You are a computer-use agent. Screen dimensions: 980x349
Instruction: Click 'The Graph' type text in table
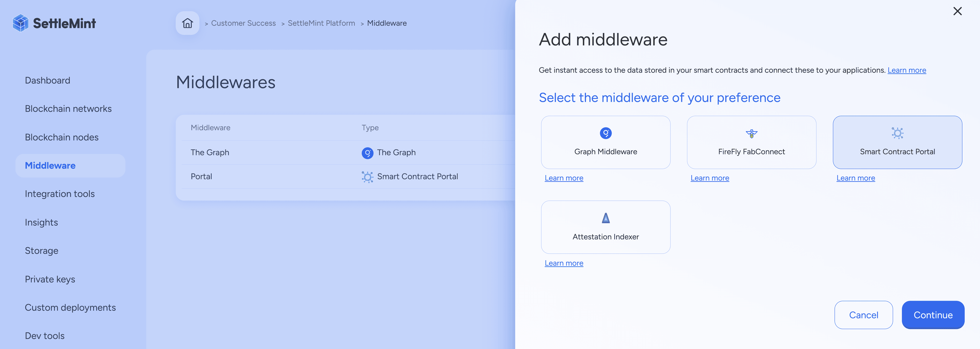pyautogui.click(x=396, y=153)
